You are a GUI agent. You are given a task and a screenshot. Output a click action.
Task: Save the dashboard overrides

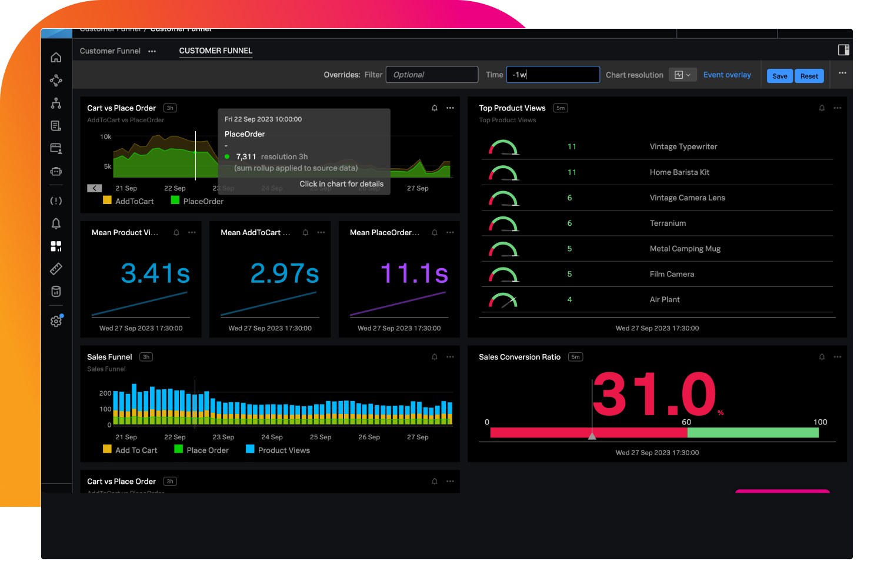[x=779, y=76]
